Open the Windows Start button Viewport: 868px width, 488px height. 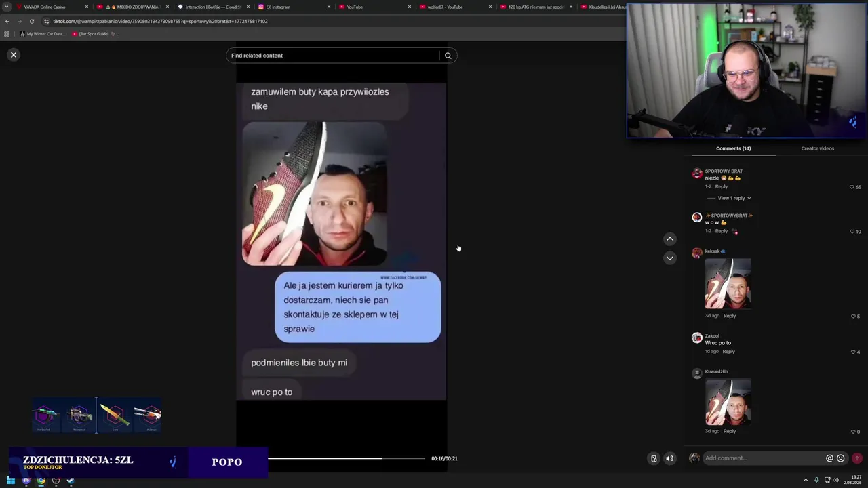11,481
